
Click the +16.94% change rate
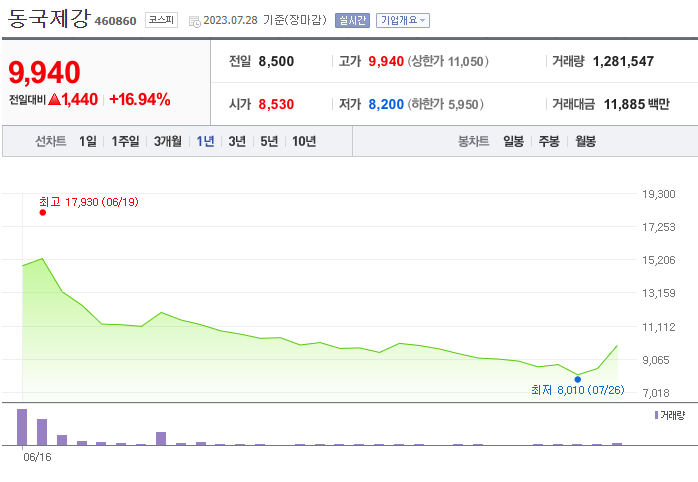click(x=140, y=99)
